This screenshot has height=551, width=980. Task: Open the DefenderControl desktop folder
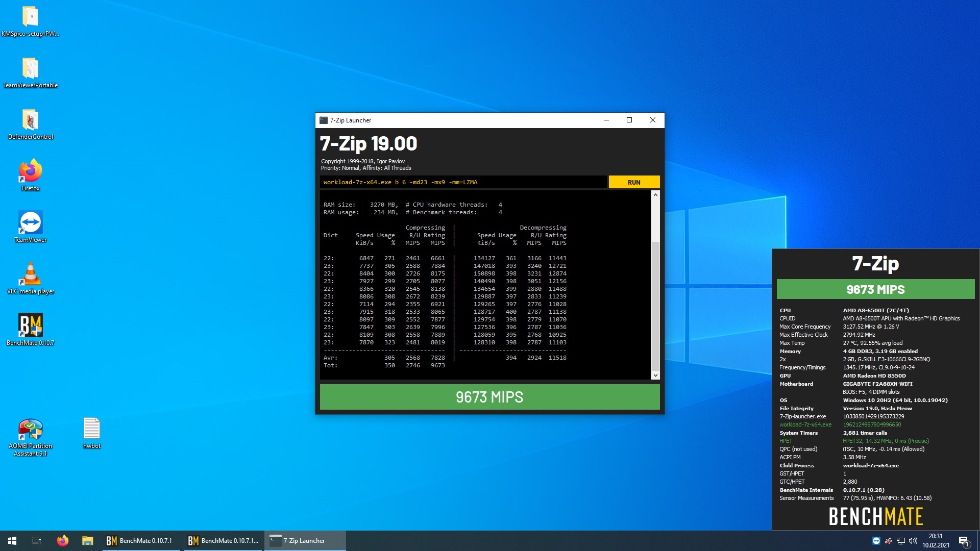(x=31, y=124)
